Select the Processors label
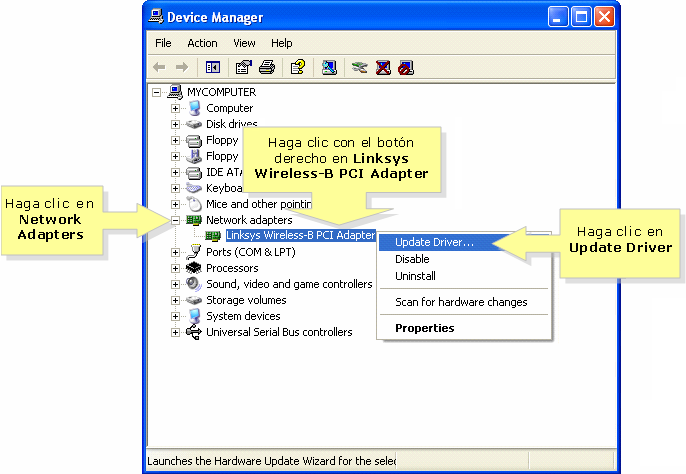Image resolution: width=686 pixels, height=474 pixels. [232, 268]
